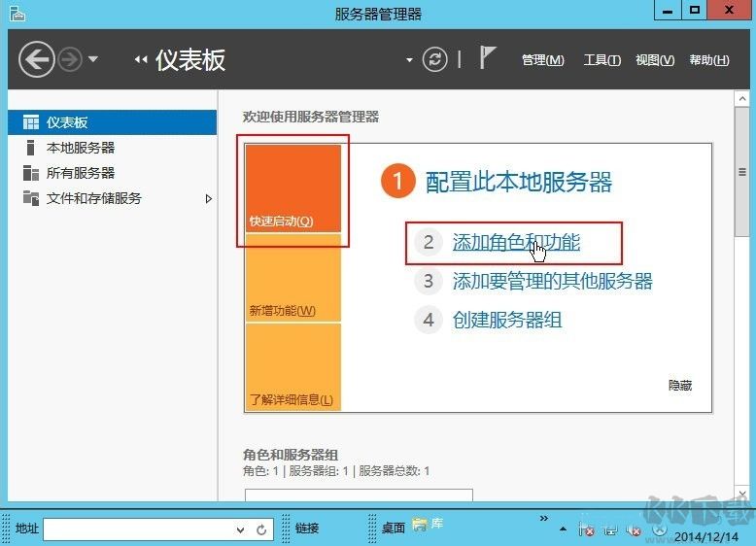
Task: Click the 库 library folder icon on taskbar
Action: point(420,525)
